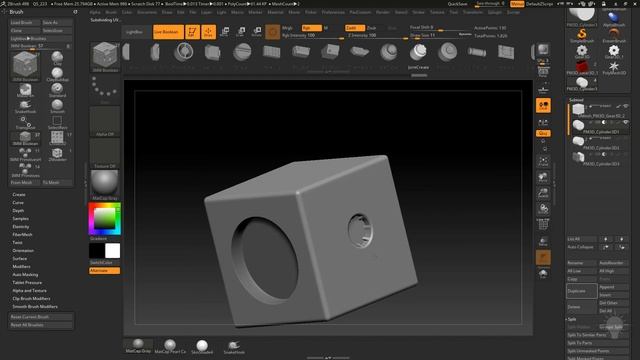
Task: Select the PolyMesh3D star tool
Action: coord(613,67)
